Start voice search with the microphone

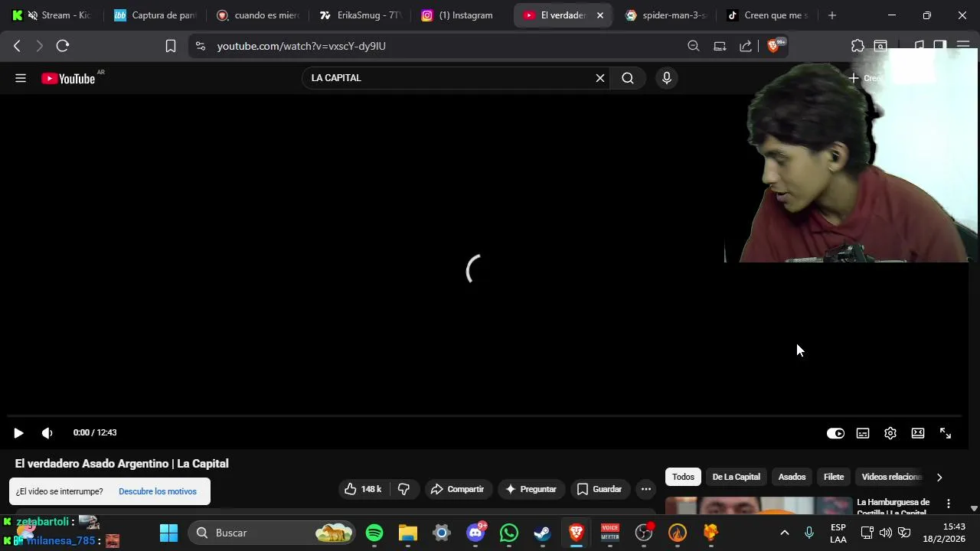(667, 78)
